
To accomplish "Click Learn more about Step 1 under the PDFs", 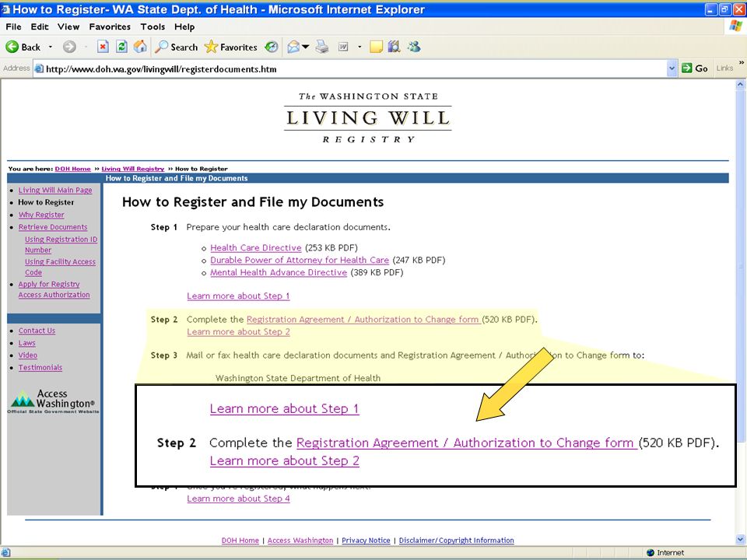I will [x=238, y=296].
